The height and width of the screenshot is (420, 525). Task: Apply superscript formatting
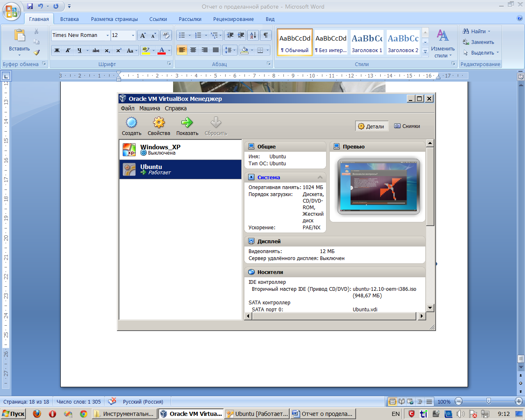pyautogui.click(x=119, y=50)
